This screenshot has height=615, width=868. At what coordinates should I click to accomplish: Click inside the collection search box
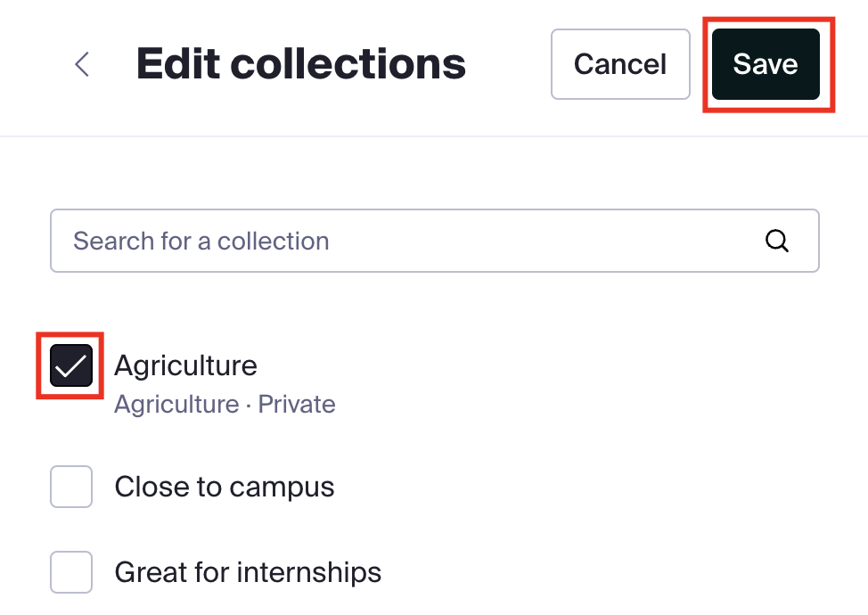401,241
